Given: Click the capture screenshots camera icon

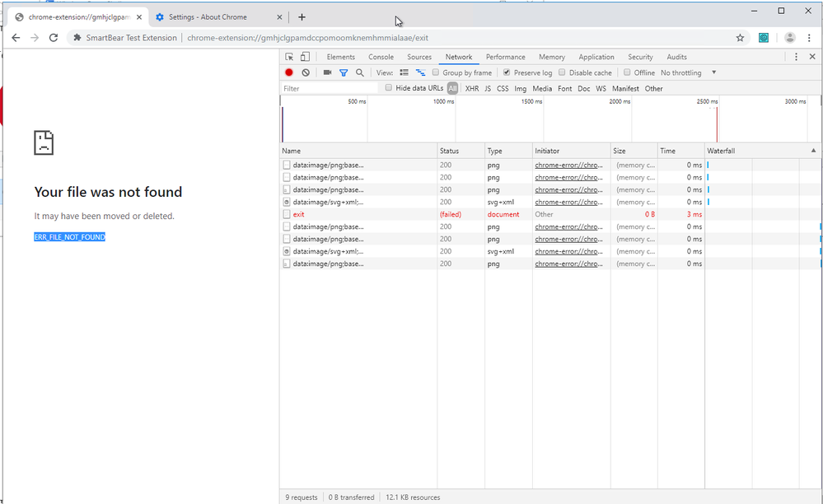Looking at the screenshot, I should [x=327, y=72].
